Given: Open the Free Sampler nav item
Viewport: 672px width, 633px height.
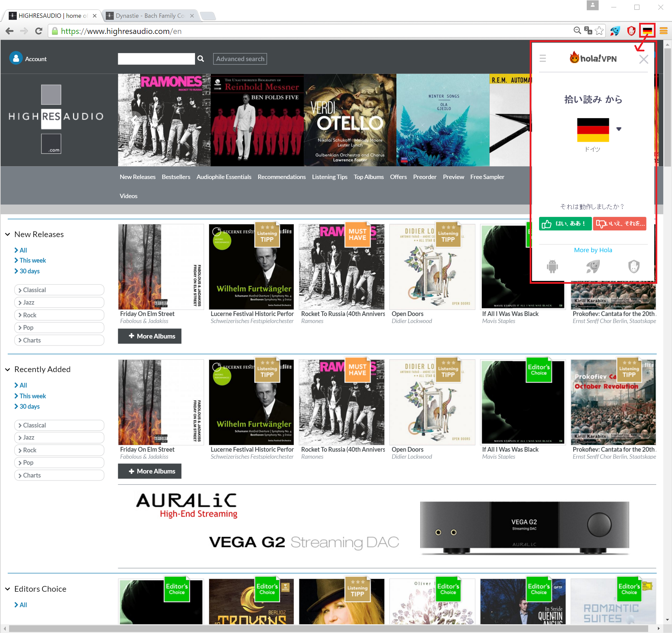Looking at the screenshot, I should (x=487, y=177).
